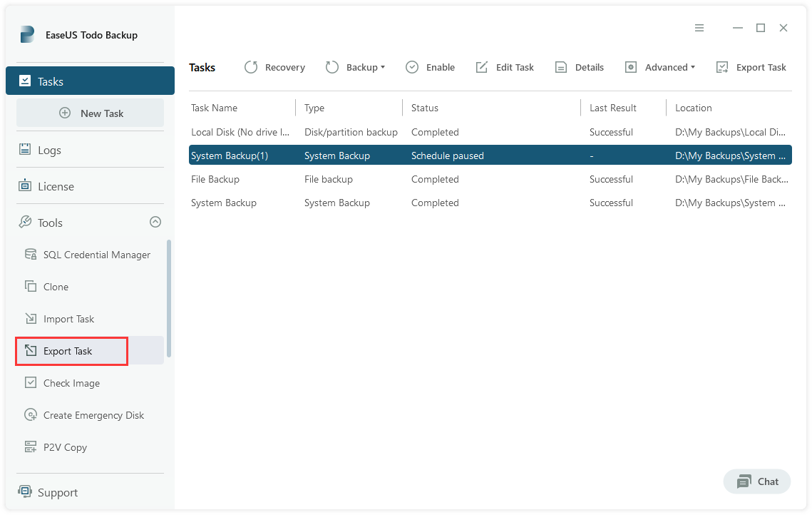812x515 pixels.
Task: Switch to the Logs section
Action: click(x=49, y=150)
